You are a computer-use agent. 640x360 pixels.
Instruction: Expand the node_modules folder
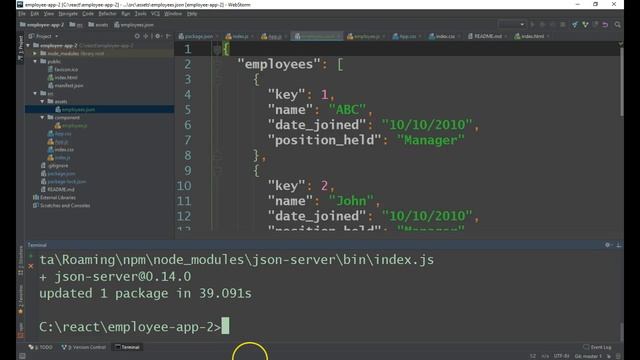pyautogui.click(x=35, y=53)
